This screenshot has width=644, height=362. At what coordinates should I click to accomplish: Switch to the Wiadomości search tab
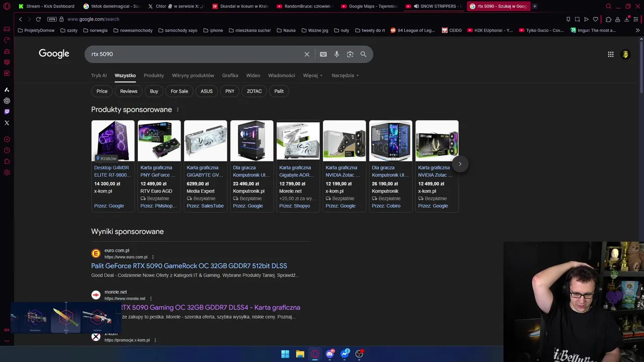[x=281, y=75]
